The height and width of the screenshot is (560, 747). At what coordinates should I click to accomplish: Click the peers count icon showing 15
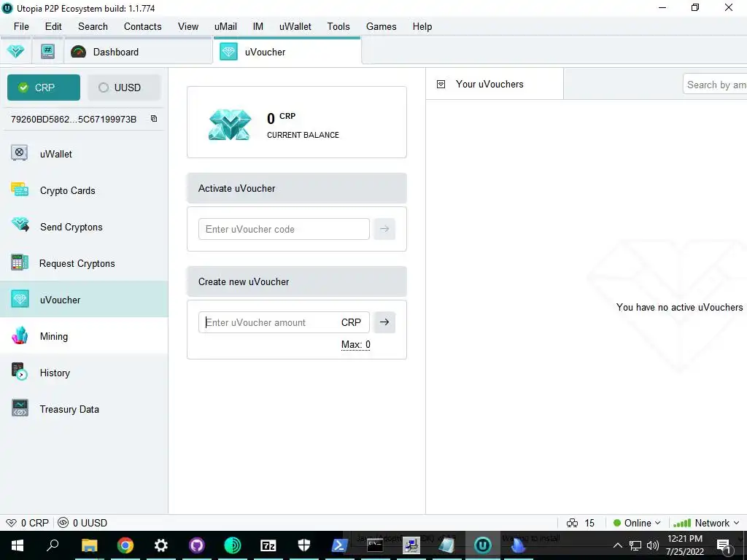click(572, 523)
